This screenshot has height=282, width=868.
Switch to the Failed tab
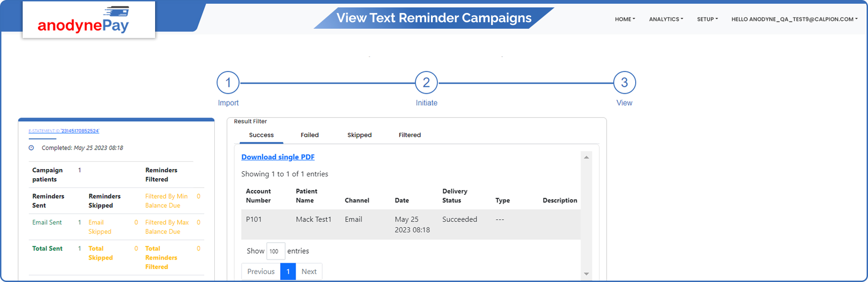[x=310, y=135]
